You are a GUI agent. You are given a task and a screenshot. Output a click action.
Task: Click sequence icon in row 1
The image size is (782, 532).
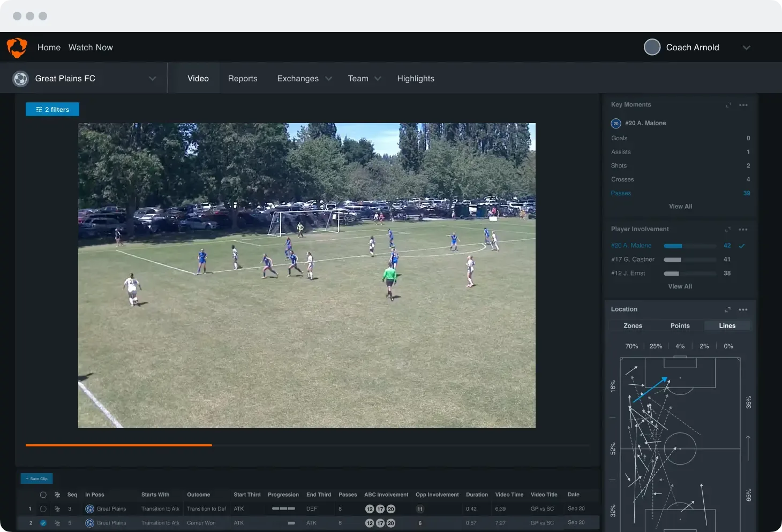point(57,509)
